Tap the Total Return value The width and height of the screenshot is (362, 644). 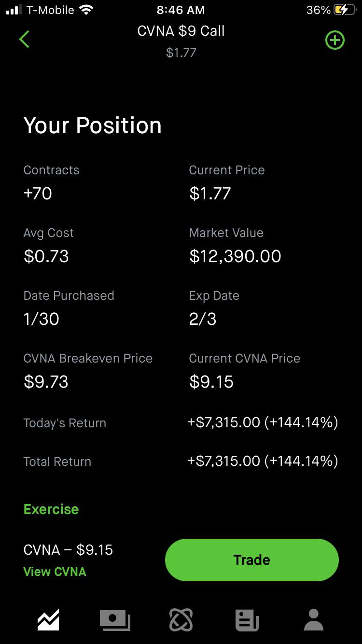263,462
